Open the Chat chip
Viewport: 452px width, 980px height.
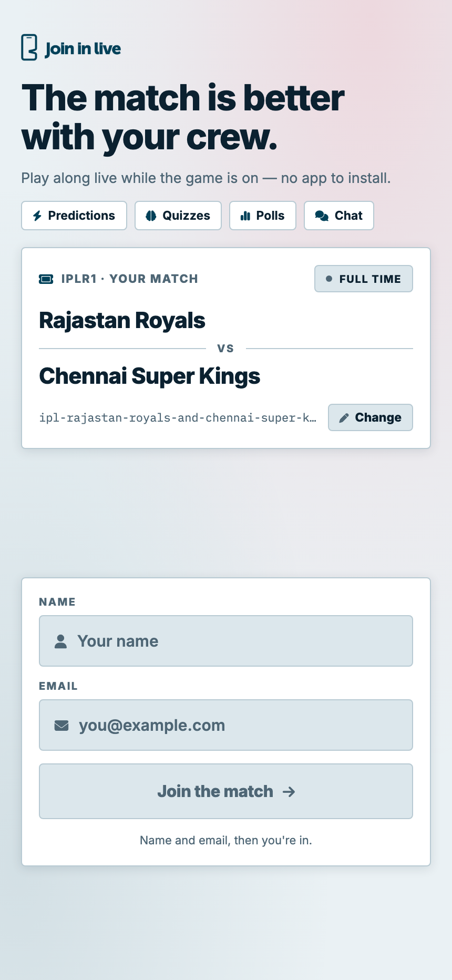pos(339,216)
